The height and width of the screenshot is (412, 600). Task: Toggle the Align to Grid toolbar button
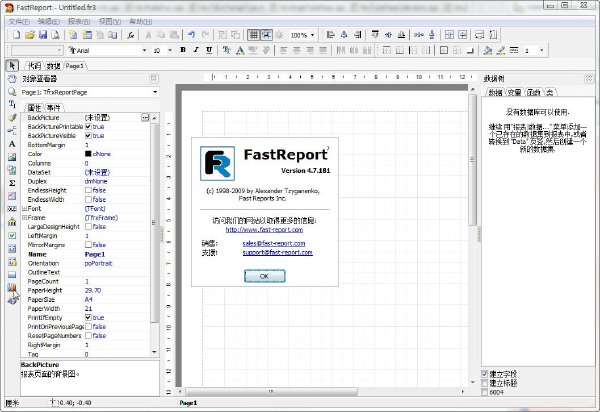[x=266, y=35]
